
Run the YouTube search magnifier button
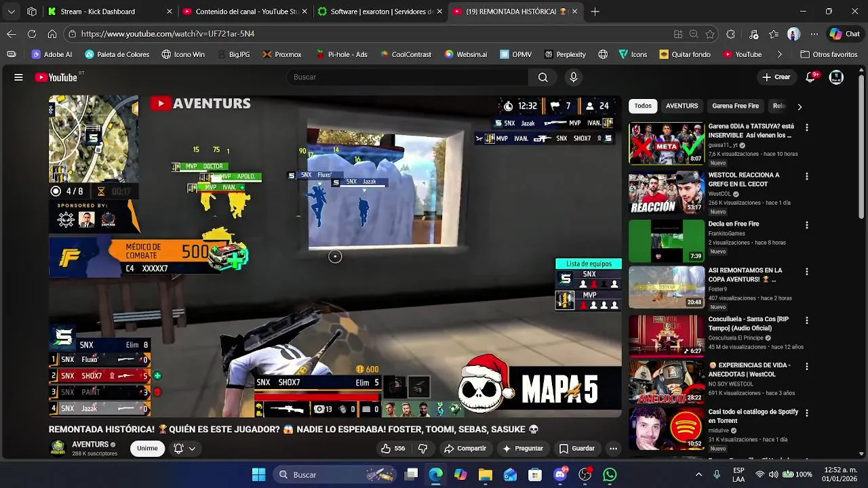542,77
